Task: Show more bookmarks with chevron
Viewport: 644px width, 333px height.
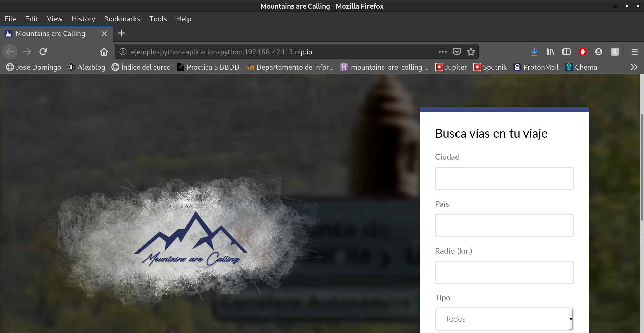Action: (634, 67)
